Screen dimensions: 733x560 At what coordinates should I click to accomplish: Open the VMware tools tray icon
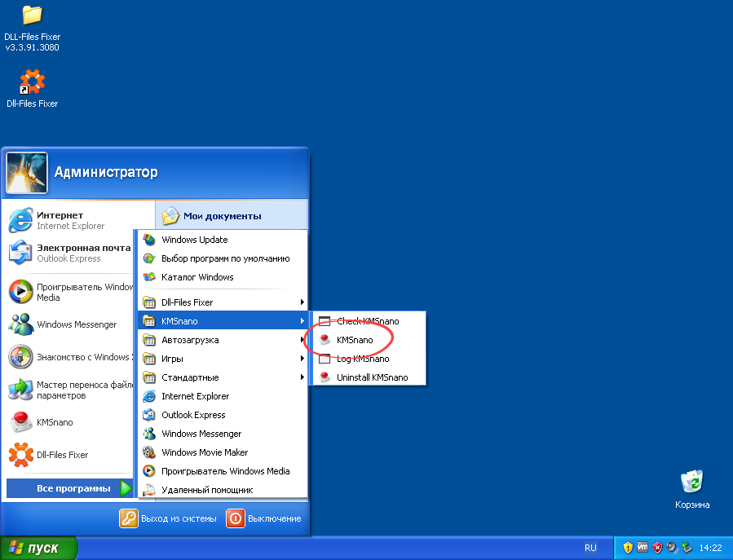642,548
